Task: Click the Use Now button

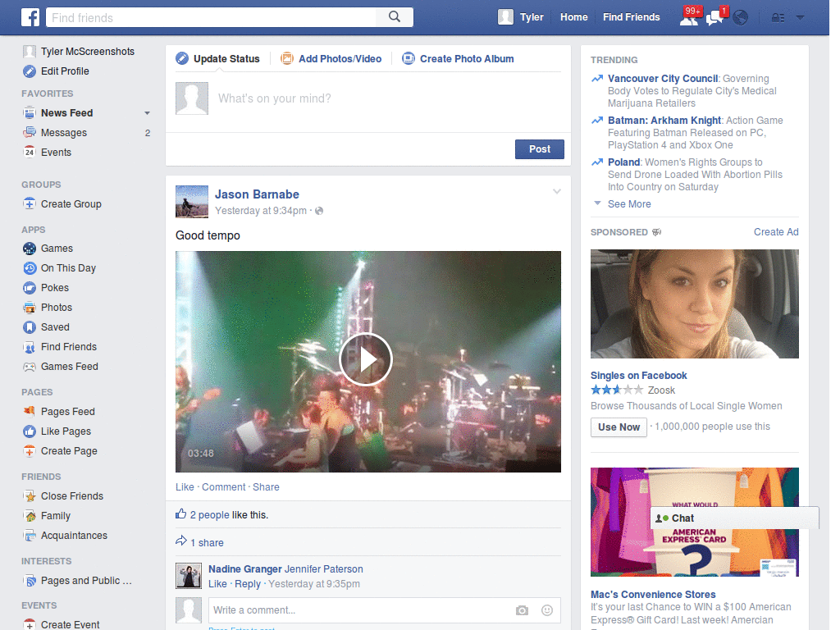Action: click(x=619, y=427)
